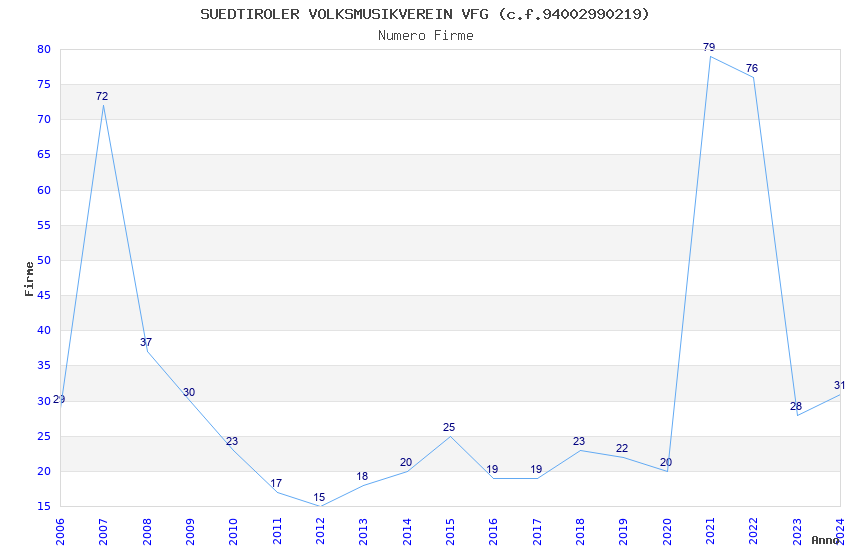Pick the year 2018 on the x-axis
This screenshot has width=850, height=550.
point(580,532)
